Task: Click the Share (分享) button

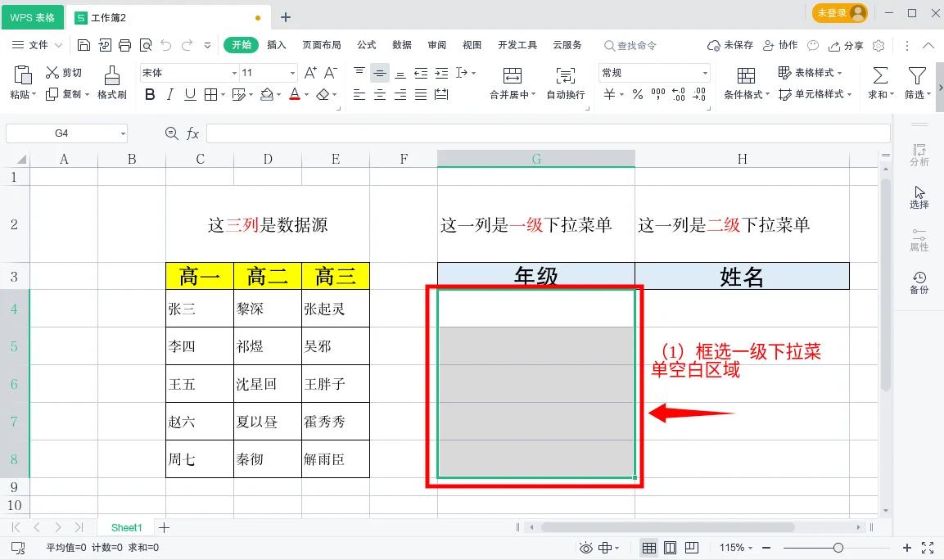Action: click(846, 45)
